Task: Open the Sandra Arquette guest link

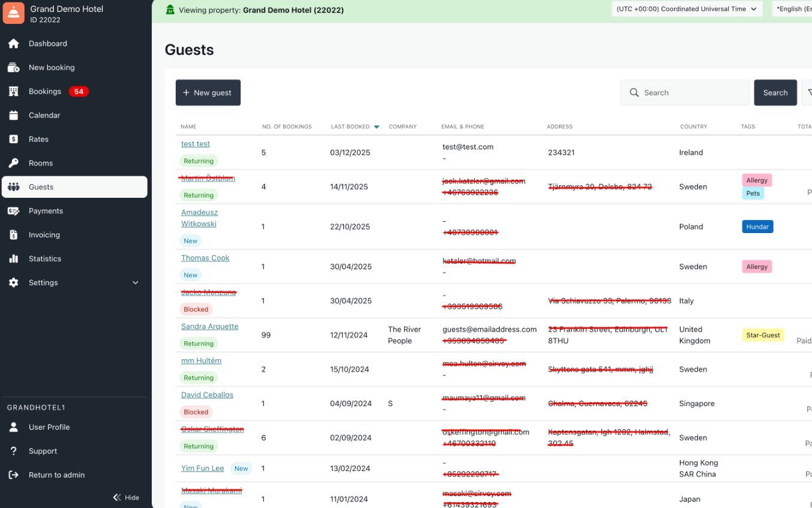Action: [210, 326]
